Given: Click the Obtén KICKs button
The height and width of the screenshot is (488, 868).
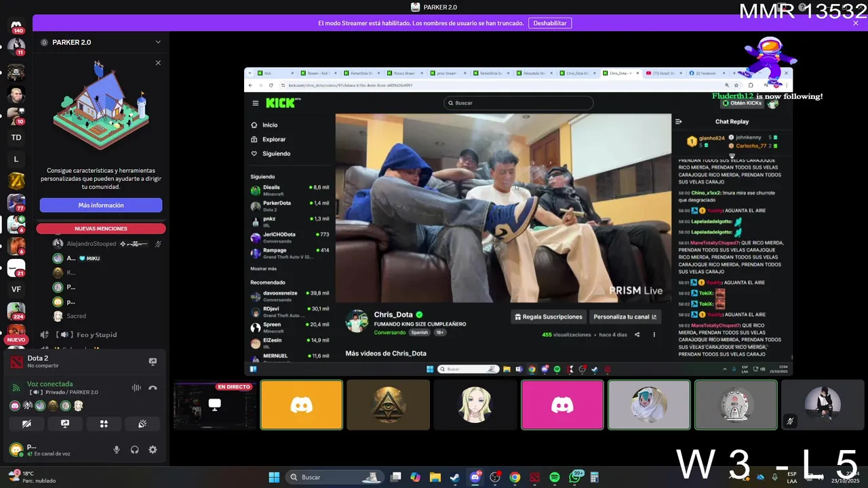Looking at the screenshot, I should pos(742,103).
